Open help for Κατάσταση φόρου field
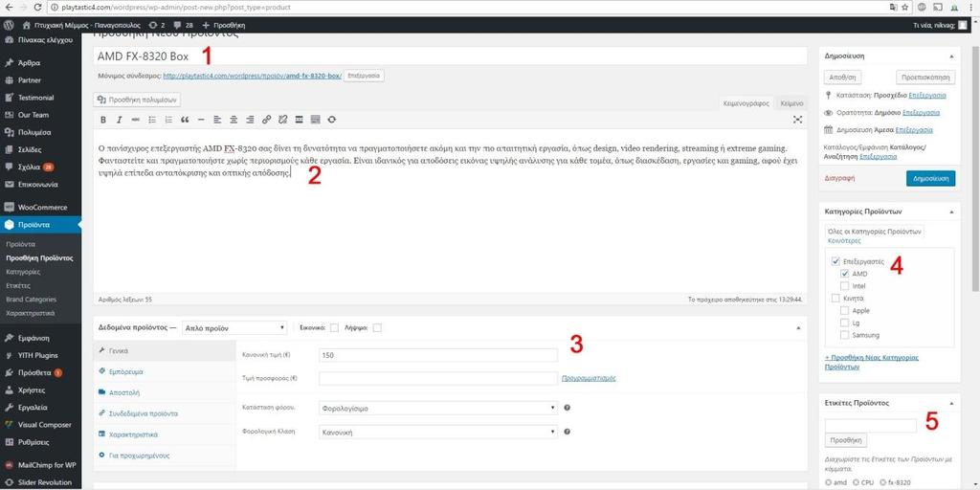Screen dimensions: 980x490 pos(567,408)
